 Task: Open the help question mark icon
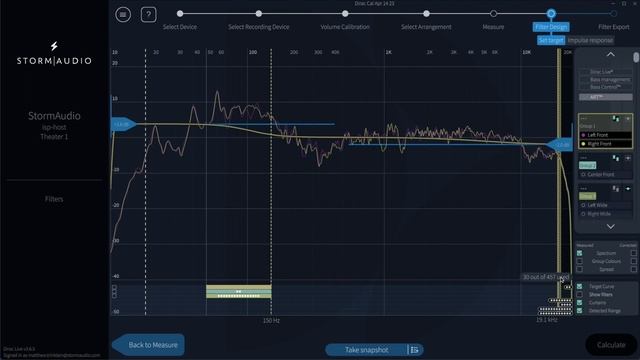[x=148, y=15]
